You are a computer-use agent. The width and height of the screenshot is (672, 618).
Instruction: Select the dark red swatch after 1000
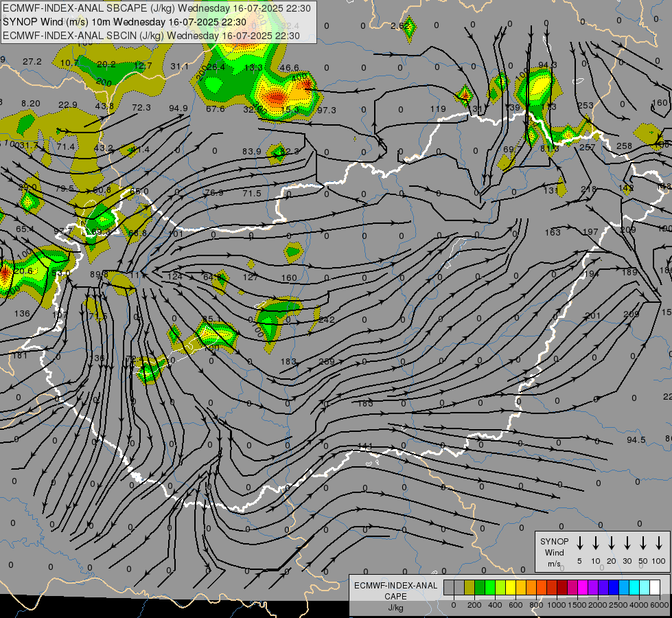point(562,588)
